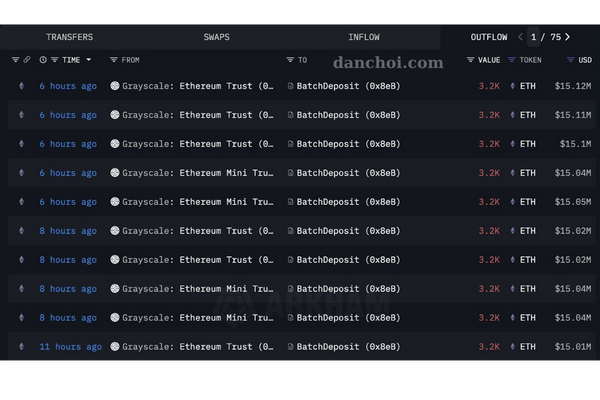The height and width of the screenshot is (400, 600).
Task: Switch to the SWAPS tab
Action: click(x=215, y=37)
